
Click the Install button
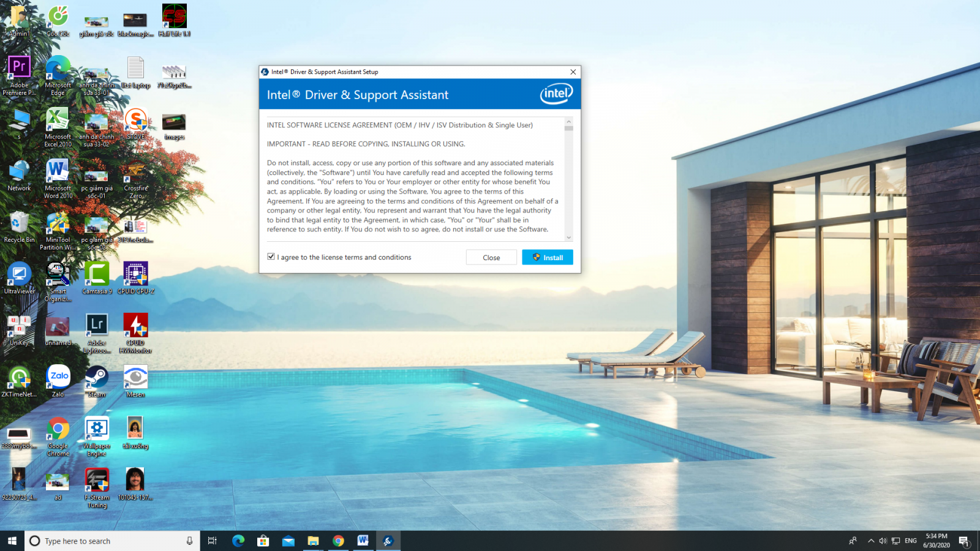click(548, 257)
